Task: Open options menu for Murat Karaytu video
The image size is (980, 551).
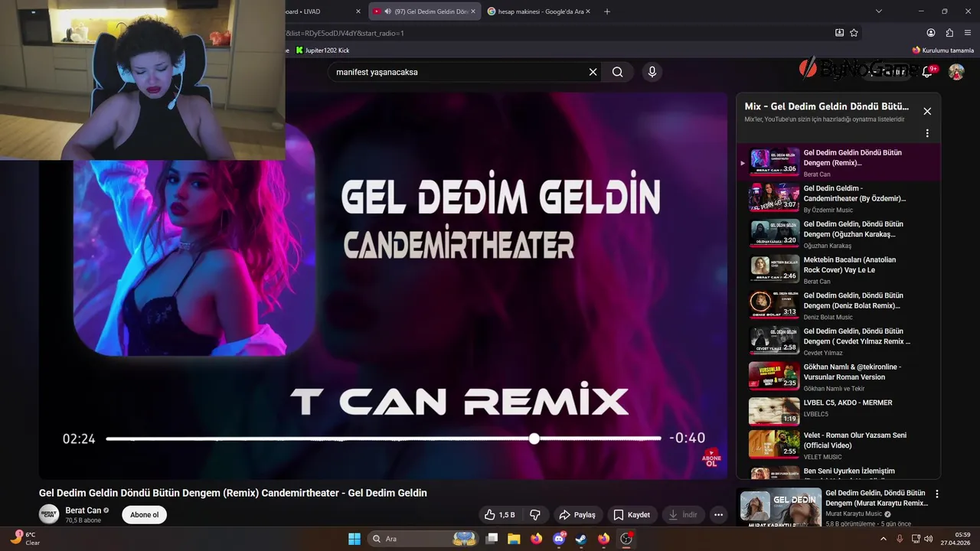Action: click(x=936, y=494)
